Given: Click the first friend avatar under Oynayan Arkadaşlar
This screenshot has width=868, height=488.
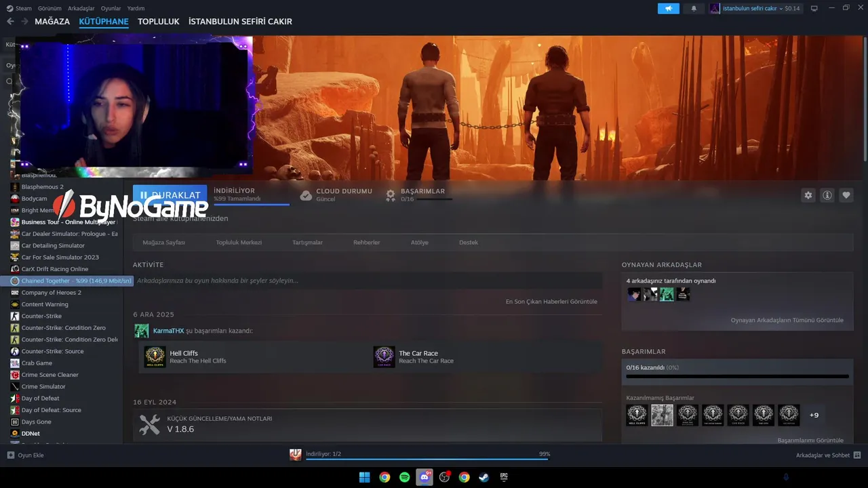Looking at the screenshot, I should point(634,294).
